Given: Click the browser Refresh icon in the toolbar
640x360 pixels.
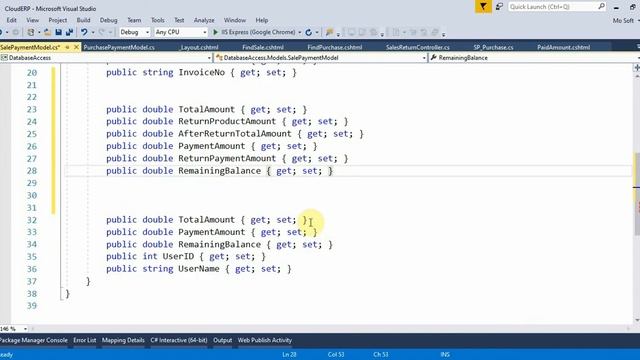Looking at the screenshot, I should (309, 32).
